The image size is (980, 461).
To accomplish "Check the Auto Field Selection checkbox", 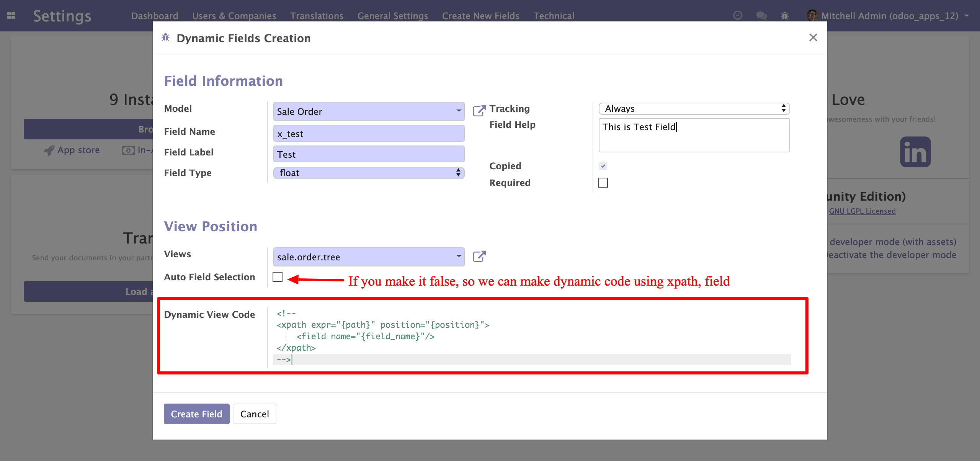I will click(278, 277).
